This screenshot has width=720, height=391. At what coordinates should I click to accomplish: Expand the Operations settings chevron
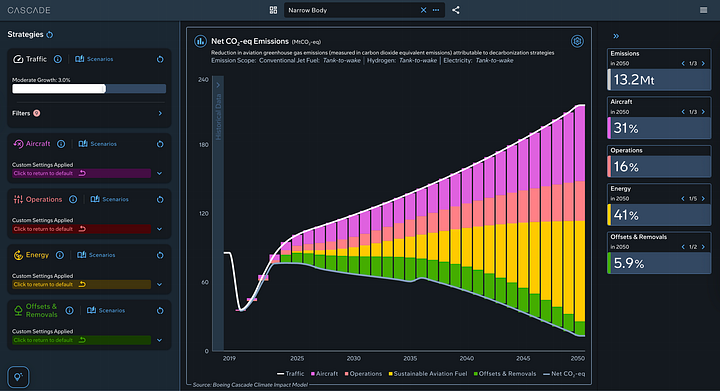(x=159, y=229)
